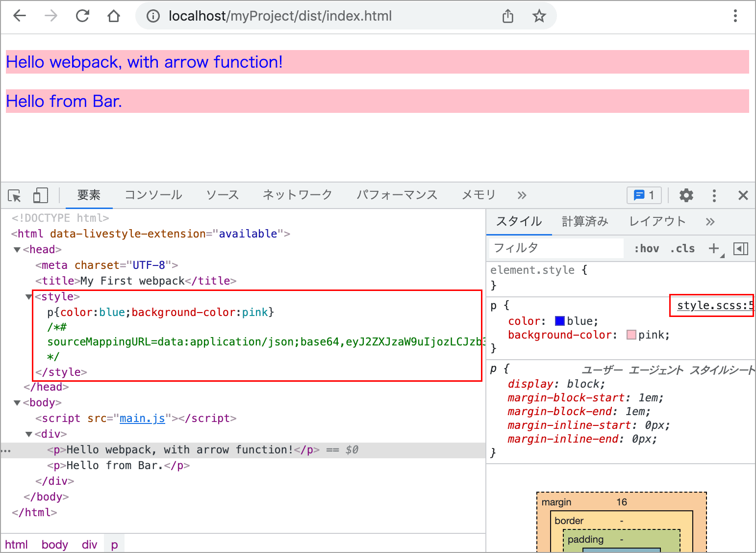Close the DevTools panel

(x=743, y=195)
